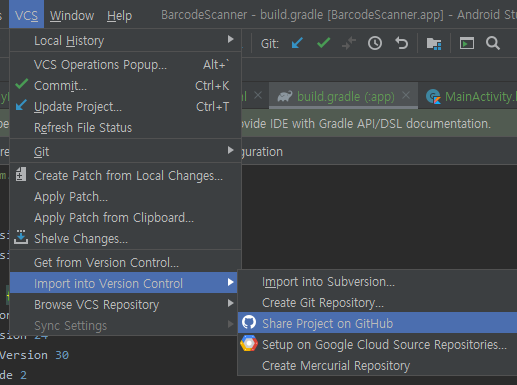The image size is (517, 385).
Task: Select Shelve Changes... menu item
Action: (x=125, y=239)
